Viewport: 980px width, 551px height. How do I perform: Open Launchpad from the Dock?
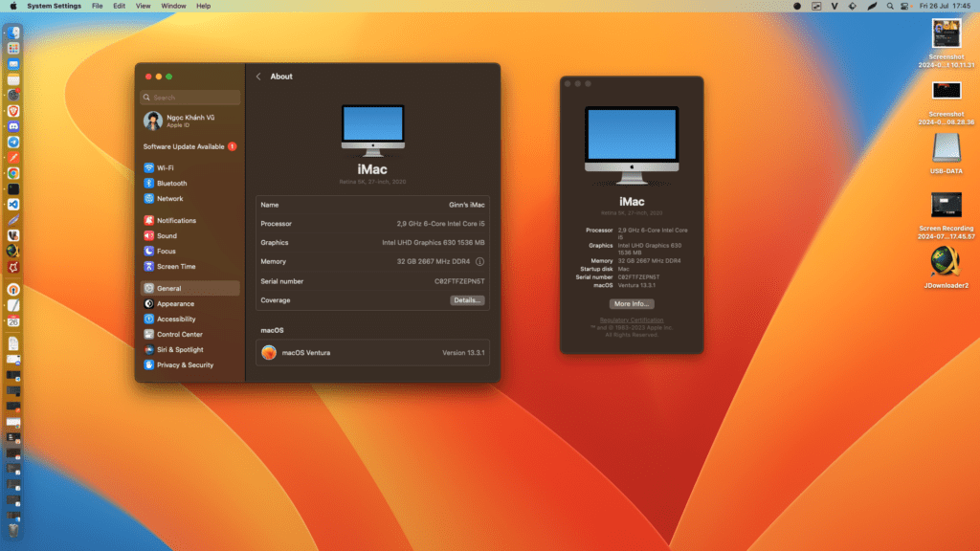pyautogui.click(x=13, y=48)
